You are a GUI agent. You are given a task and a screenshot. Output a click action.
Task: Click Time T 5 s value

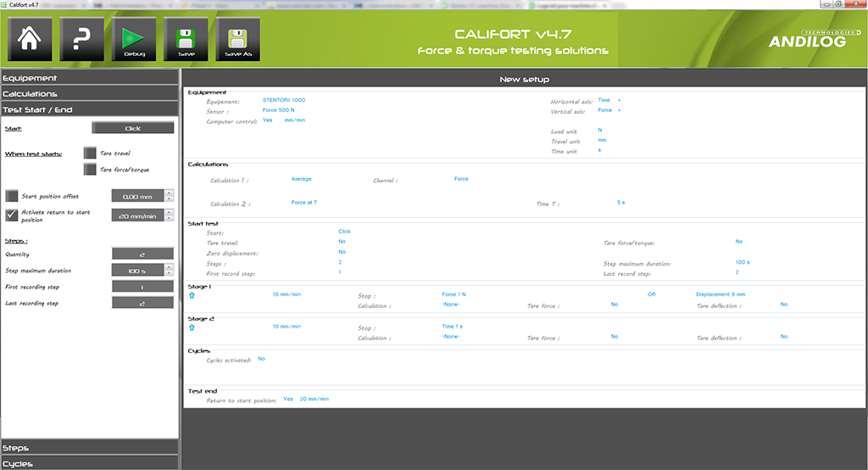click(620, 203)
